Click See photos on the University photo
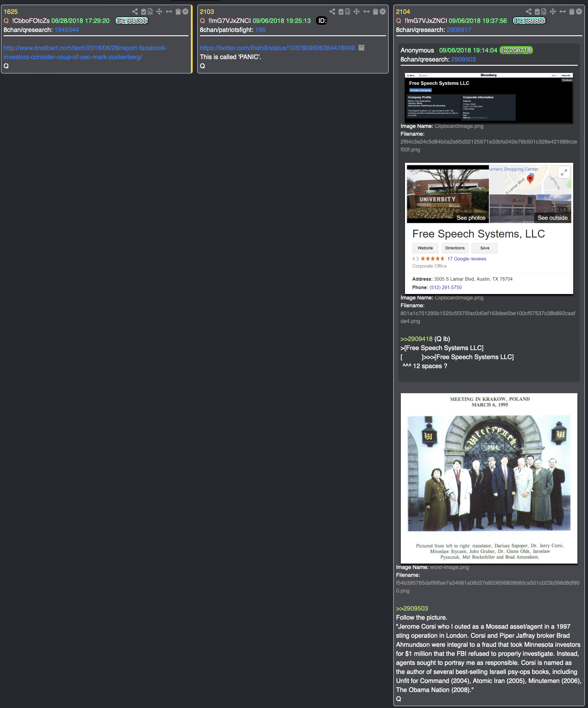 tap(471, 218)
